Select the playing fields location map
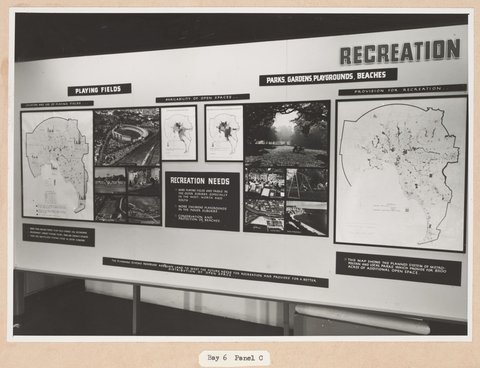Screen dimensions: 480x368 [57, 165]
